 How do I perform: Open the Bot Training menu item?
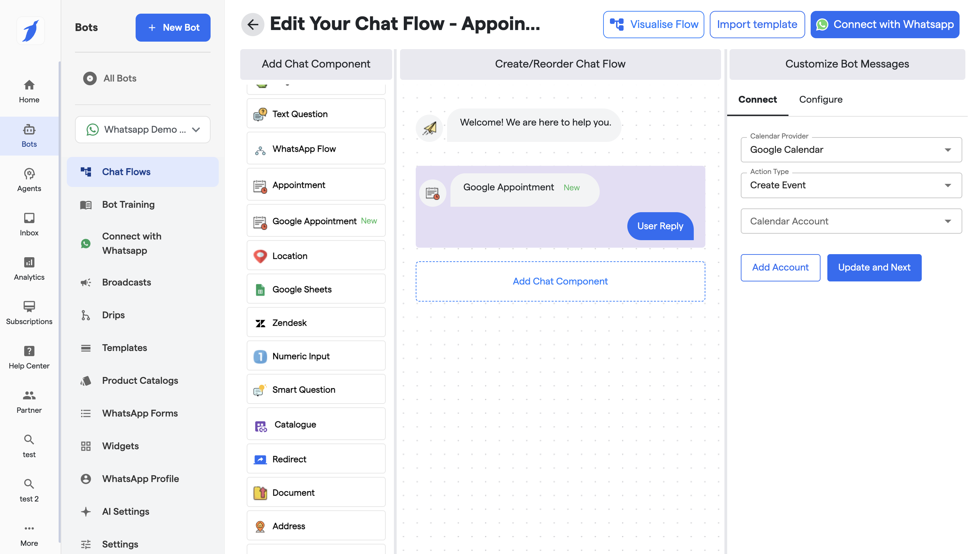(128, 204)
